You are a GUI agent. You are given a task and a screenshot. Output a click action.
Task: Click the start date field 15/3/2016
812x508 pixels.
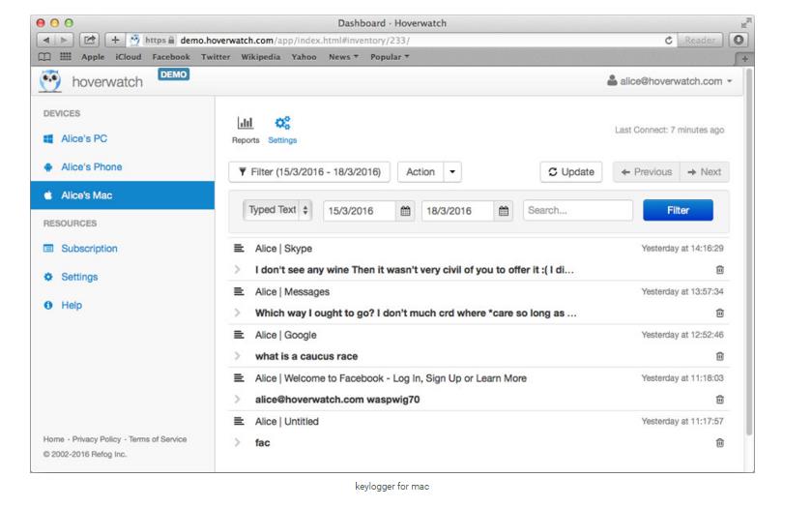360,211
